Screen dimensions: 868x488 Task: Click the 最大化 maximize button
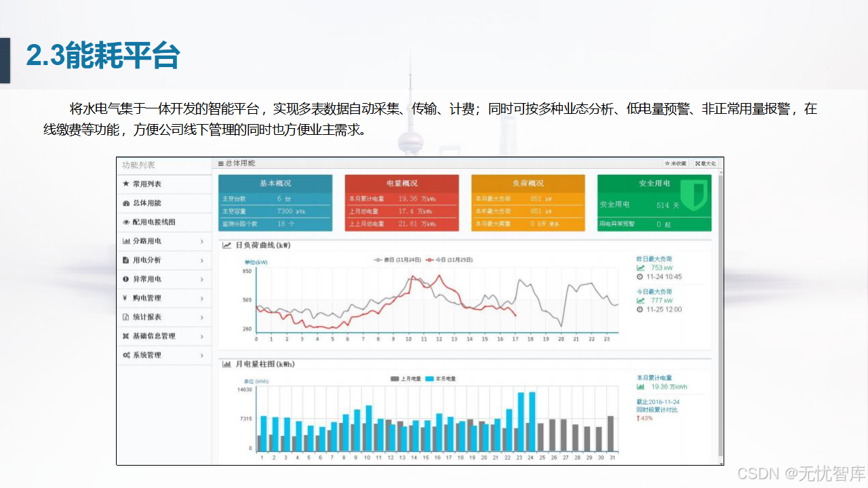coord(705,163)
